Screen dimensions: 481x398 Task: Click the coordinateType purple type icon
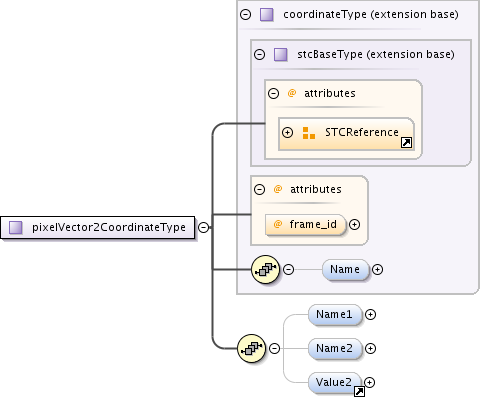coord(267,15)
